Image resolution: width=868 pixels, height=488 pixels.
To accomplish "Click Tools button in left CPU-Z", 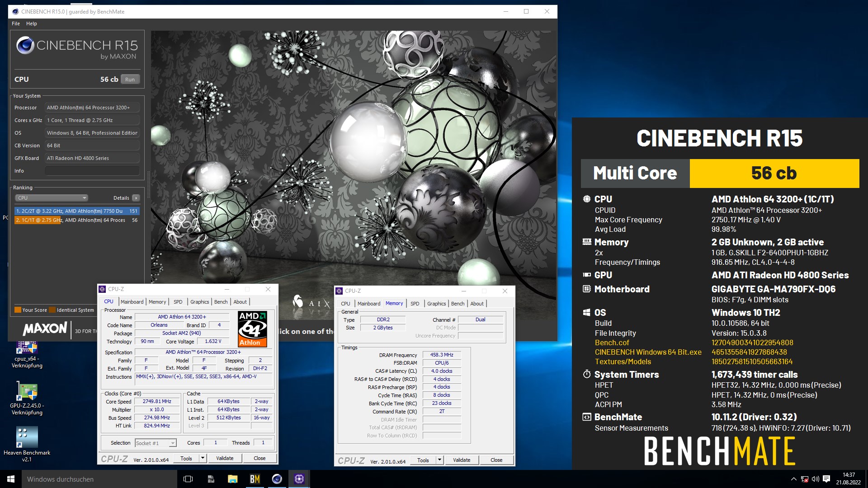I will click(186, 458).
